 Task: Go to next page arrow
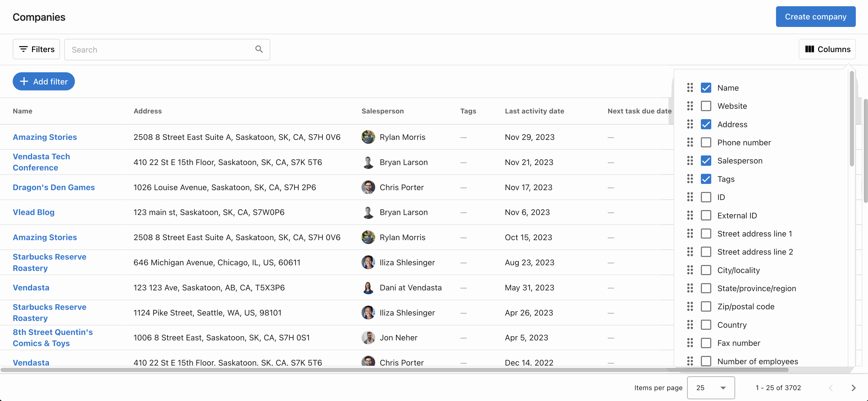(853, 388)
